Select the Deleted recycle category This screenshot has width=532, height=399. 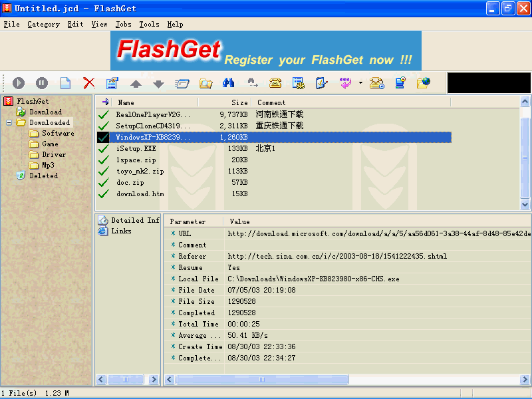43,176
